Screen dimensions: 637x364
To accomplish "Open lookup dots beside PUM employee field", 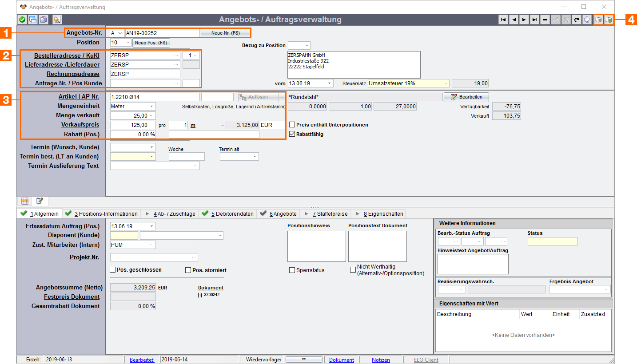I will (x=152, y=245).
